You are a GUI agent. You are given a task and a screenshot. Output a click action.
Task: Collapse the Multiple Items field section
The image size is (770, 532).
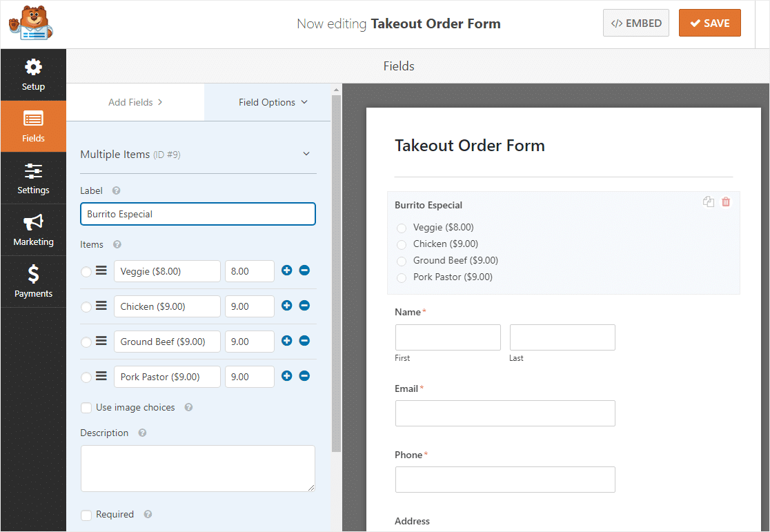306,154
